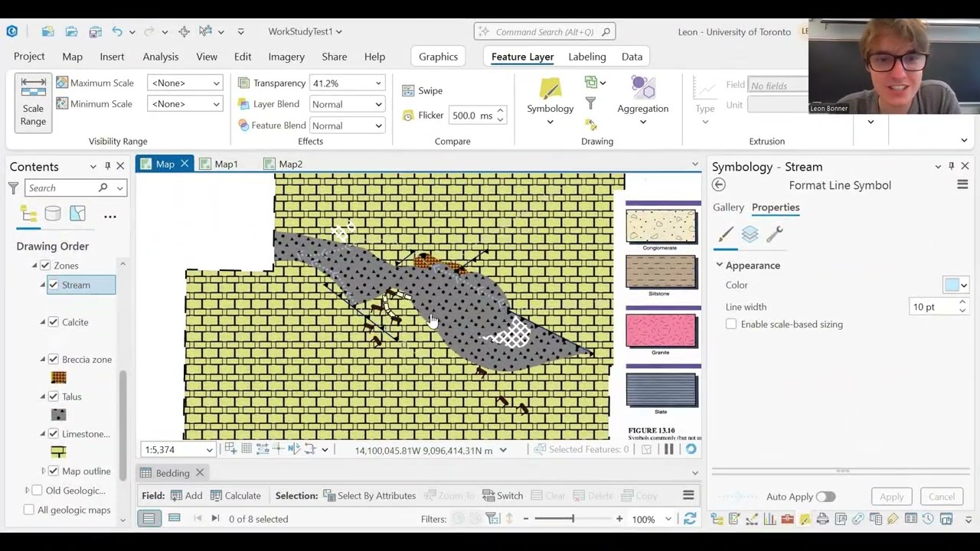
Task: Click Calculate field button
Action: coord(235,496)
